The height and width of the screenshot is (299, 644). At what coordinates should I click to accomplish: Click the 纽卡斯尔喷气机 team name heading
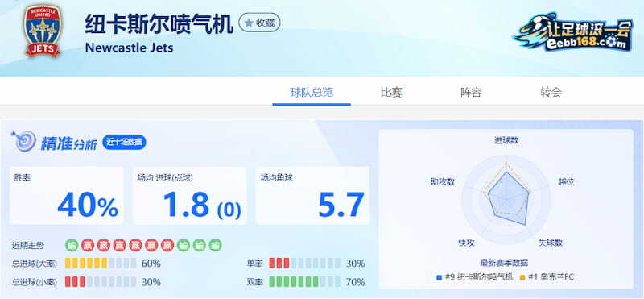point(159,24)
